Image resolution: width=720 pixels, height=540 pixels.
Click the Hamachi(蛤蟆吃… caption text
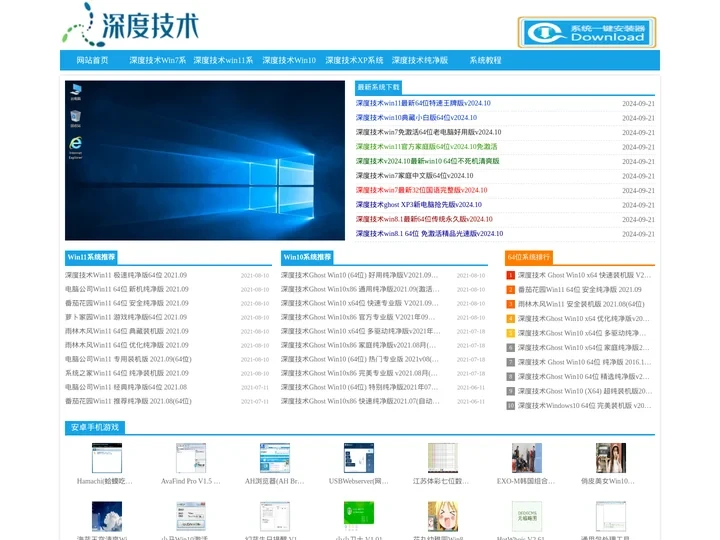tap(105, 481)
